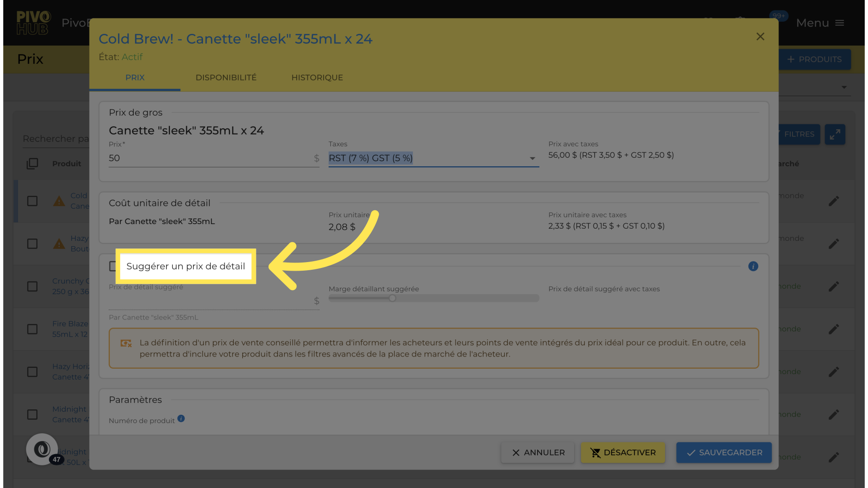Check the Hazy product row checkbox
Image resolution: width=868 pixels, height=488 pixels.
(x=32, y=244)
